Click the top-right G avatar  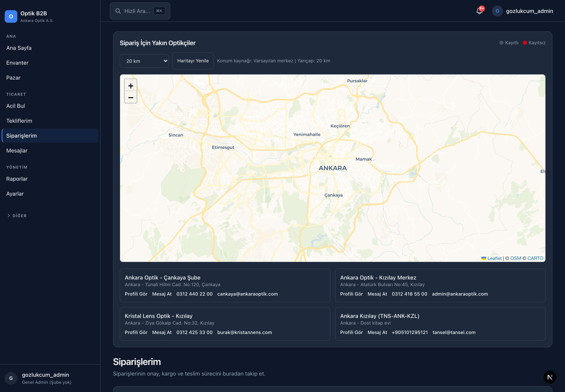pos(497,11)
